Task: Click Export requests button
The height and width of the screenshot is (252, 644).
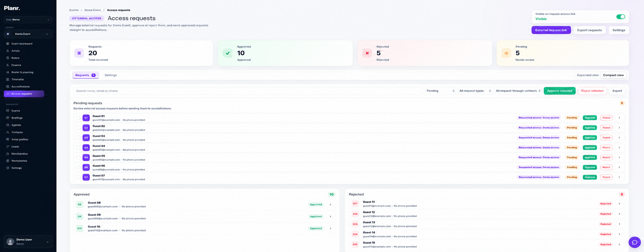Action: click(x=589, y=30)
